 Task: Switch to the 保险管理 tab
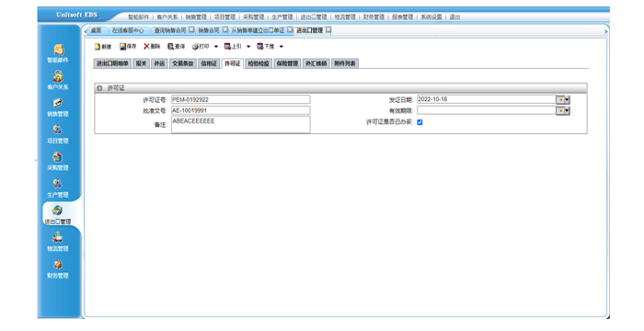(x=287, y=63)
